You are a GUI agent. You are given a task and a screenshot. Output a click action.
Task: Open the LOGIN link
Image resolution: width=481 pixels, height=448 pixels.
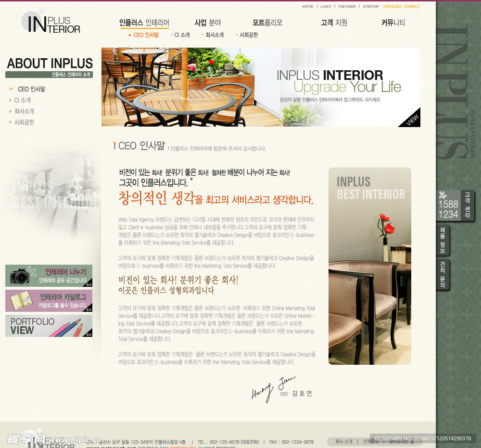(x=326, y=6)
